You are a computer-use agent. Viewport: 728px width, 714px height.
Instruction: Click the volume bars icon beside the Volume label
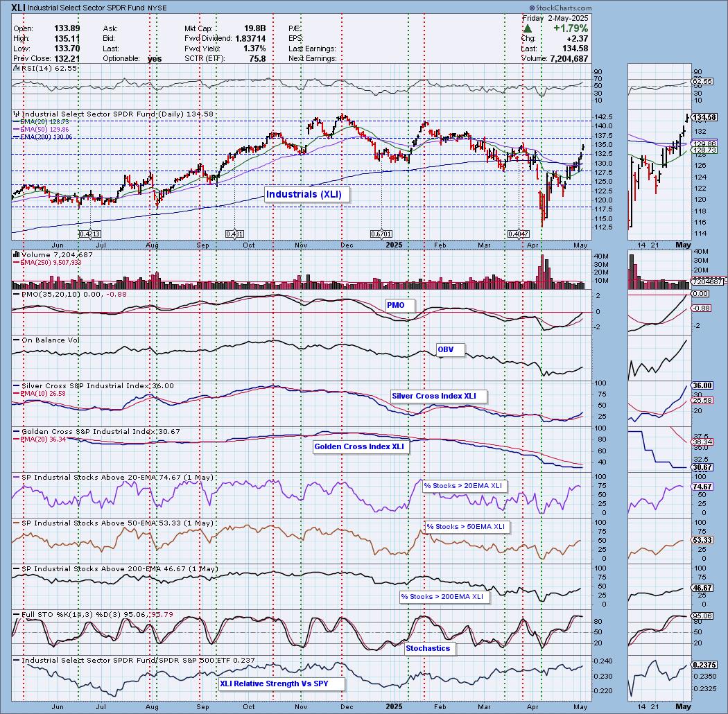pos(17,254)
